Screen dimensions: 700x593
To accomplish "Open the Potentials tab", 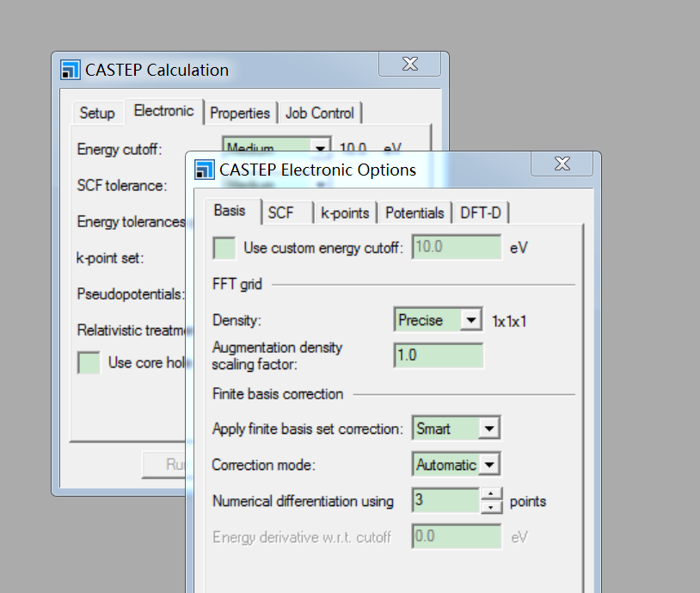I will [414, 213].
